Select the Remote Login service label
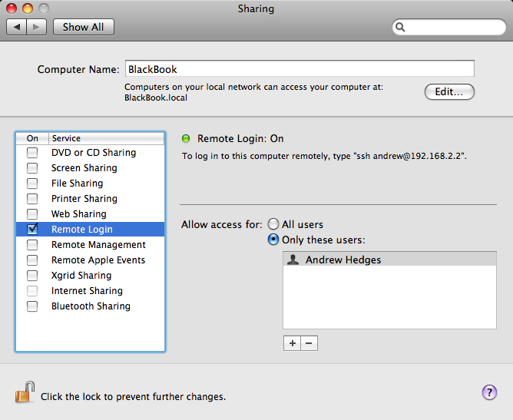 (x=82, y=230)
